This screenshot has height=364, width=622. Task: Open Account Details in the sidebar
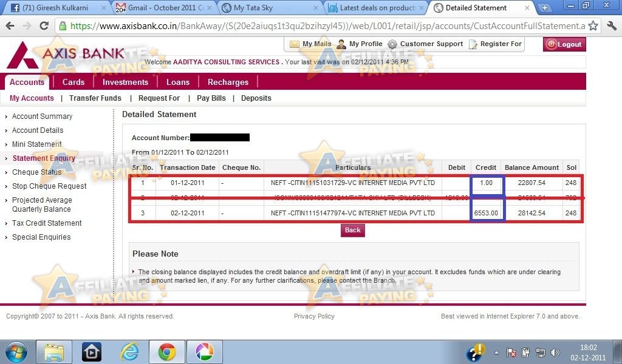click(x=38, y=130)
